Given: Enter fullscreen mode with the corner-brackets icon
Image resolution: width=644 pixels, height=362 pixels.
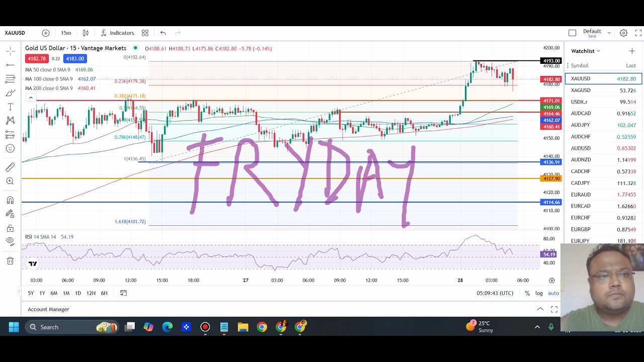Looking at the screenshot, I should click(638, 33).
